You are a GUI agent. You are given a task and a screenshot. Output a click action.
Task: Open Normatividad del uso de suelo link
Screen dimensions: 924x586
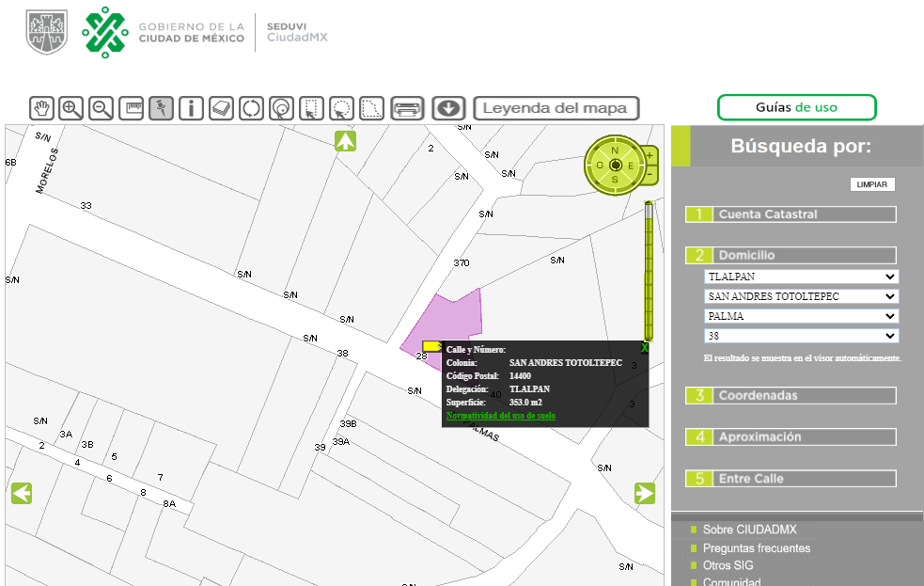(501, 416)
